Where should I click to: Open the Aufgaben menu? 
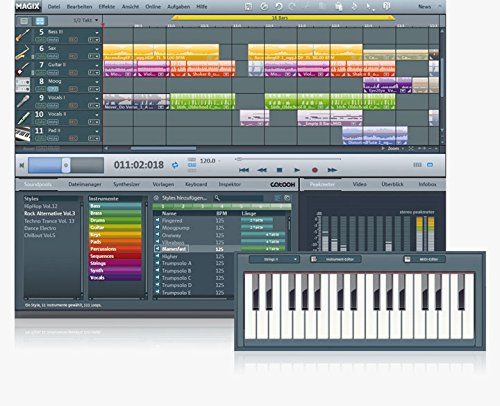pos(178,7)
